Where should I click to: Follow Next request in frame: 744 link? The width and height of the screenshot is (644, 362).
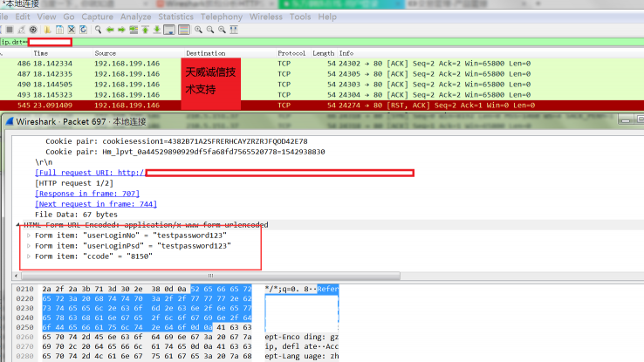point(96,204)
